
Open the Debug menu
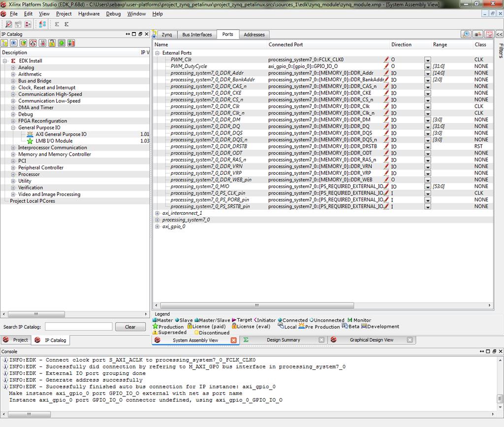point(114,14)
